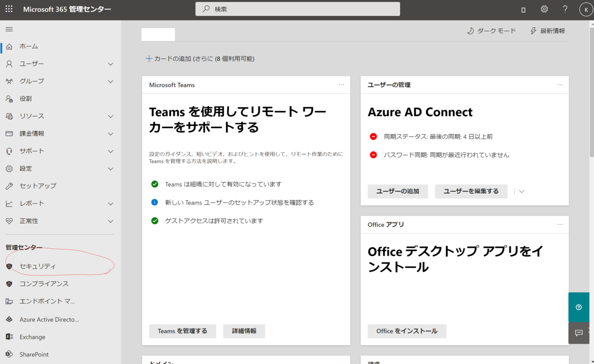
Task: Open セットアップ in navigation
Action: coord(38,186)
